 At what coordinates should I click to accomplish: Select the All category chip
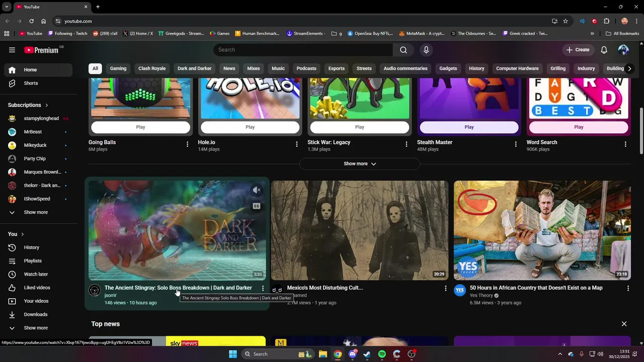(x=95, y=68)
